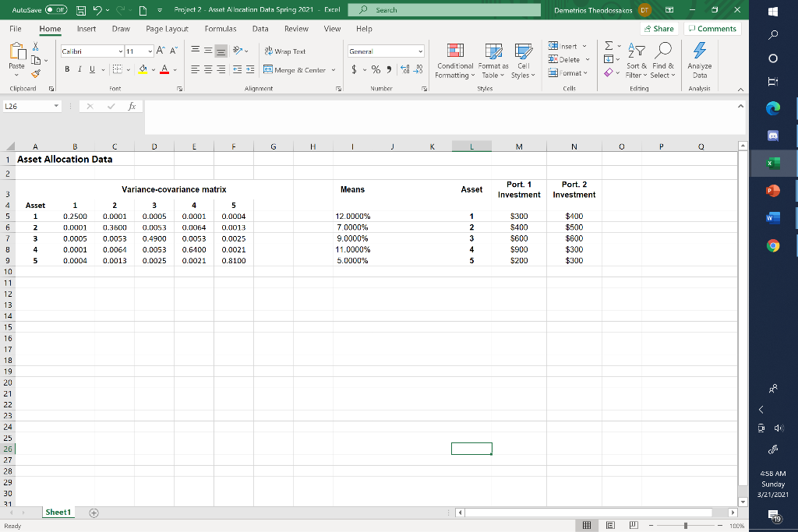Open the number format General dropdown

pos(420,51)
